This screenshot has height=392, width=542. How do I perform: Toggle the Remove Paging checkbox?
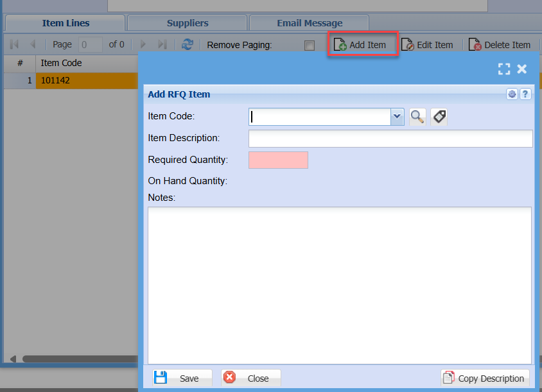coord(310,46)
